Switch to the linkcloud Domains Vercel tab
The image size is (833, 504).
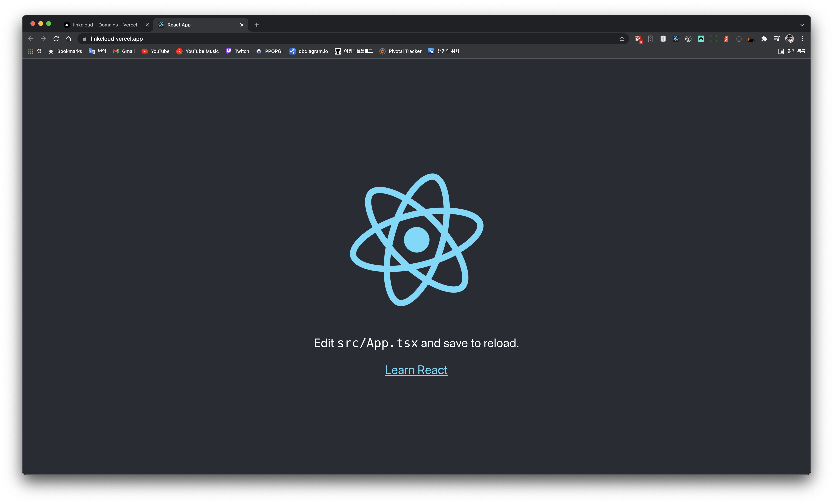(105, 25)
